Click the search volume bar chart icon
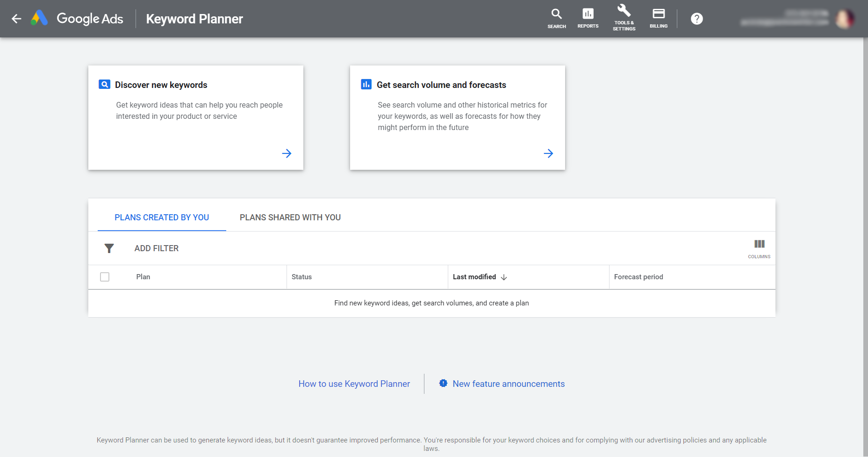Viewport: 868px width, 457px height. click(366, 85)
